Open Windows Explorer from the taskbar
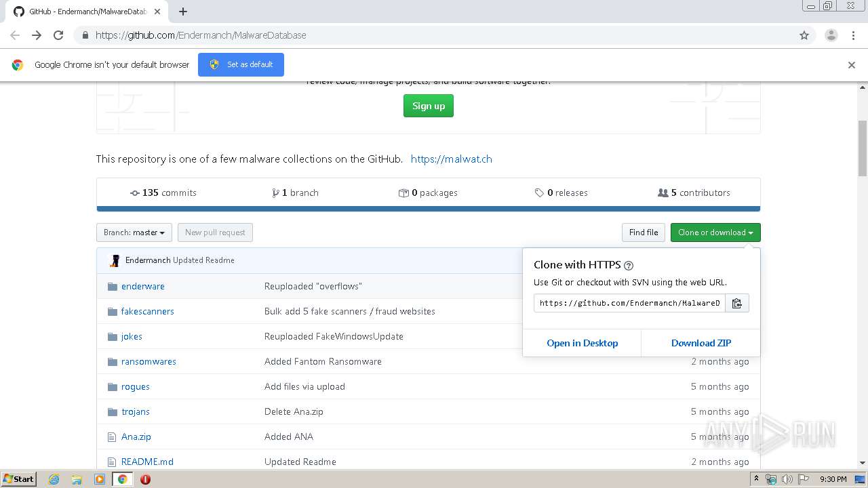The width and height of the screenshot is (868, 488). tap(77, 479)
